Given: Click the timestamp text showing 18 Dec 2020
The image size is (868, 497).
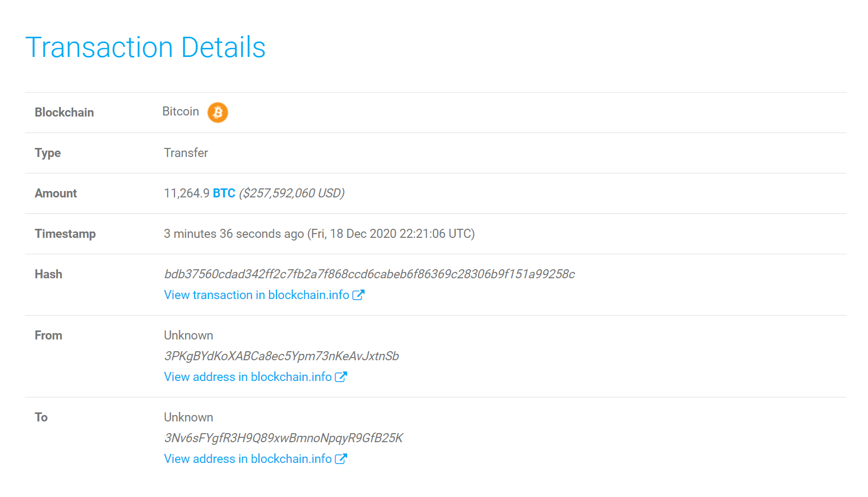Looking at the screenshot, I should [319, 234].
